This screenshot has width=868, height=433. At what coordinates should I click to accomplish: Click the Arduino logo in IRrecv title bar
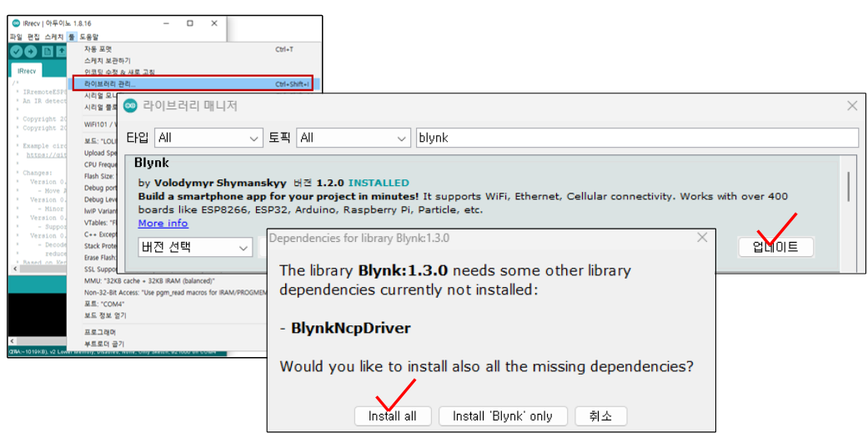coord(16,24)
